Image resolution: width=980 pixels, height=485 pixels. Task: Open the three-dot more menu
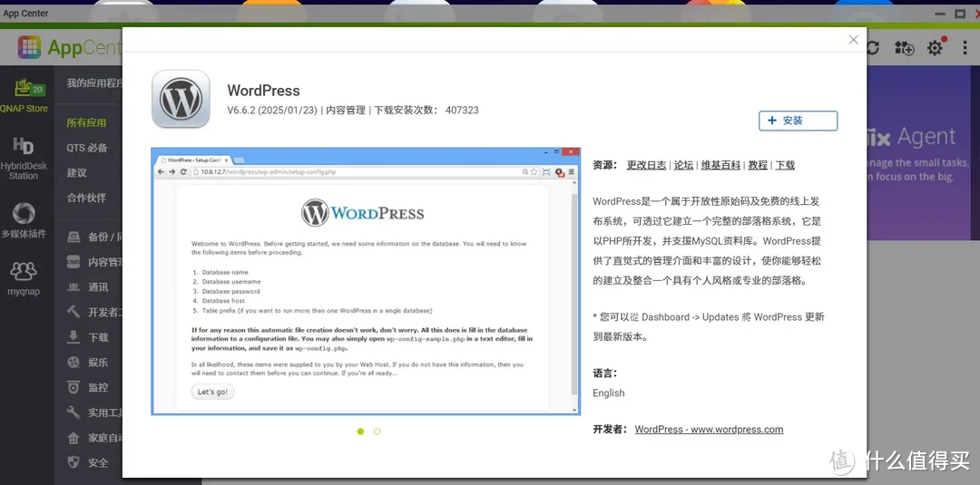tap(965, 47)
